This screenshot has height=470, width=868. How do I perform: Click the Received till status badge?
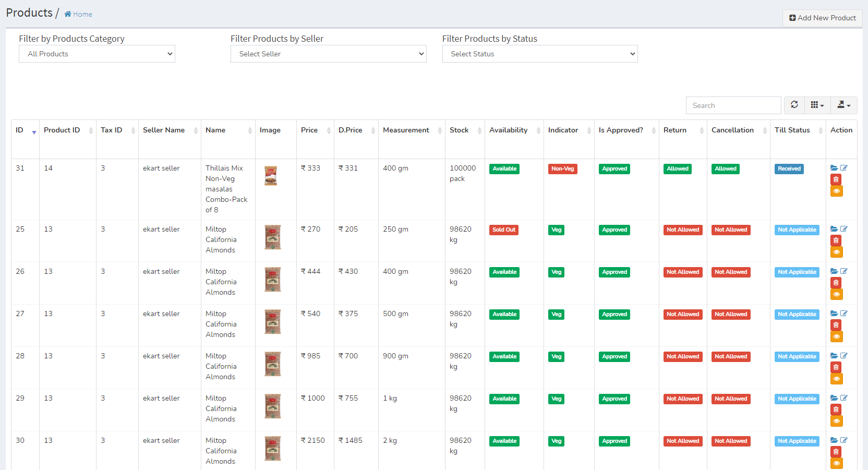(789, 168)
